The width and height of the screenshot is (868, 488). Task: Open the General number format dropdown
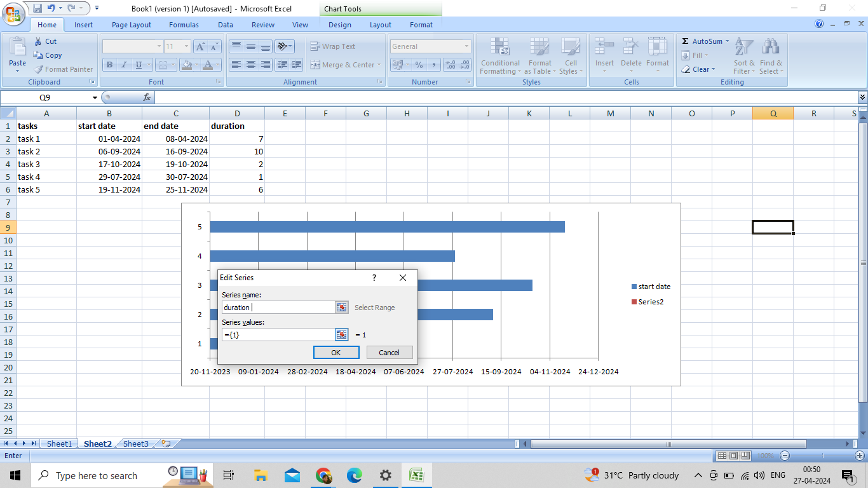pos(466,46)
